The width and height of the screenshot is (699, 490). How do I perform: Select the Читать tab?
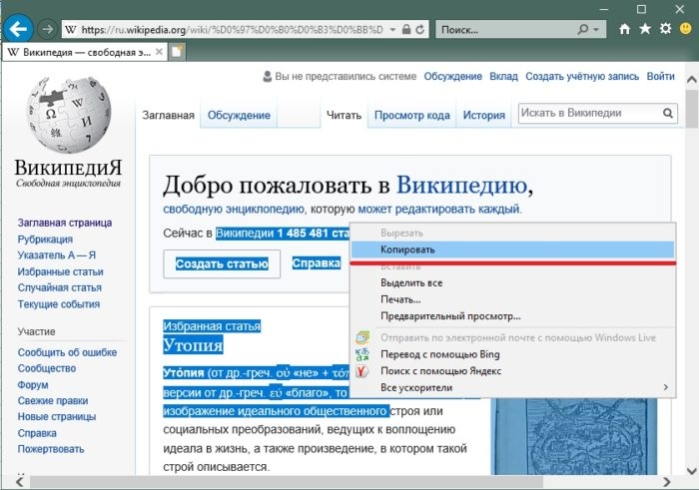(x=344, y=115)
